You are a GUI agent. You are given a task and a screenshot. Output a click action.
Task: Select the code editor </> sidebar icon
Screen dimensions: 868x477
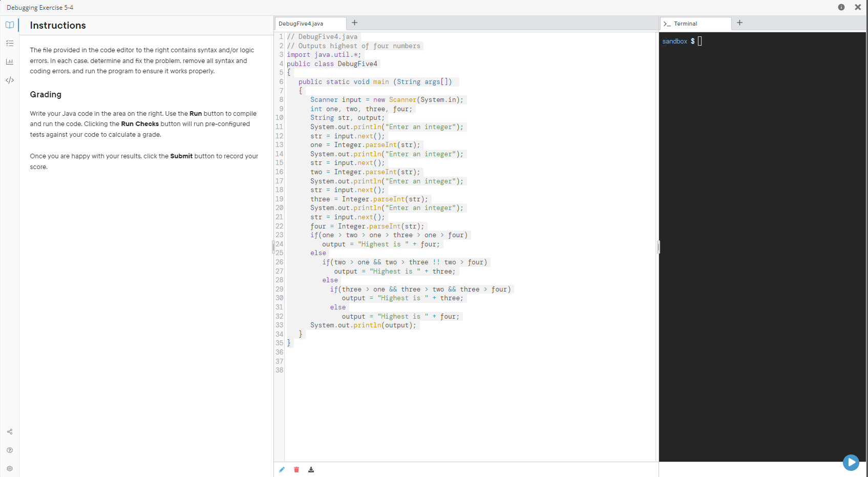pos(9,80)
